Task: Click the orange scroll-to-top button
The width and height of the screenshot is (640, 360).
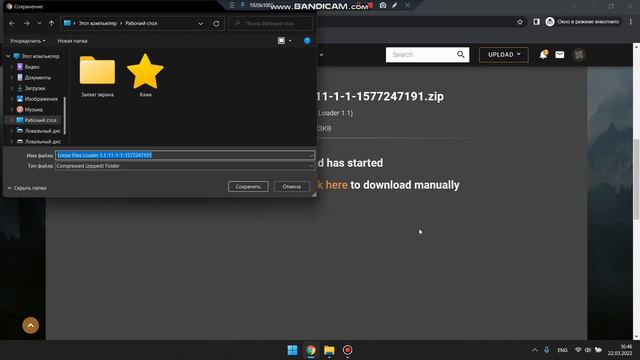Action: [31, 325]
